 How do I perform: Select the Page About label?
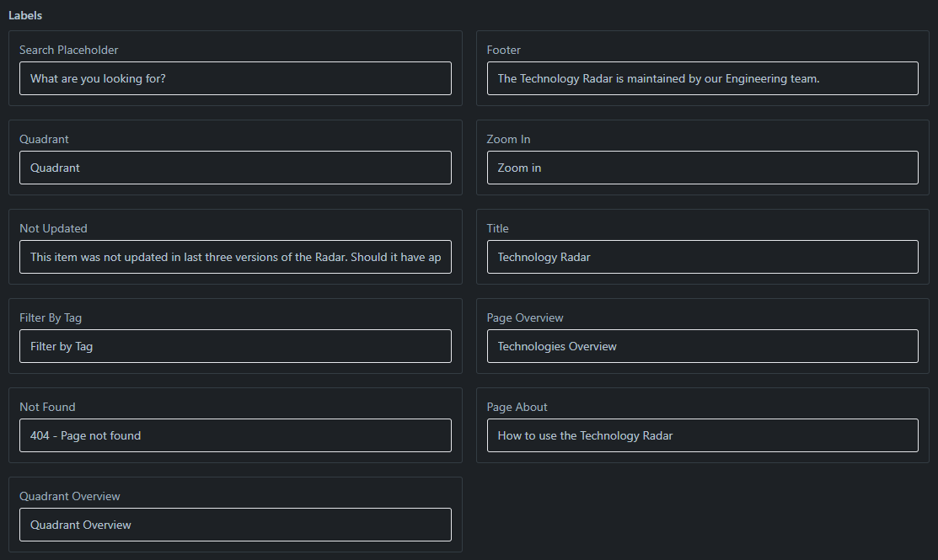click(517, 407)
